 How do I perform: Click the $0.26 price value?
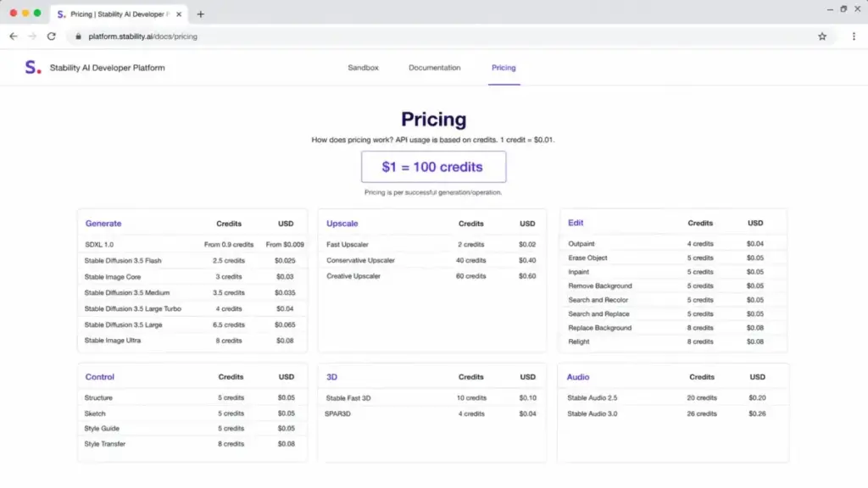click(x=757, y=413)
